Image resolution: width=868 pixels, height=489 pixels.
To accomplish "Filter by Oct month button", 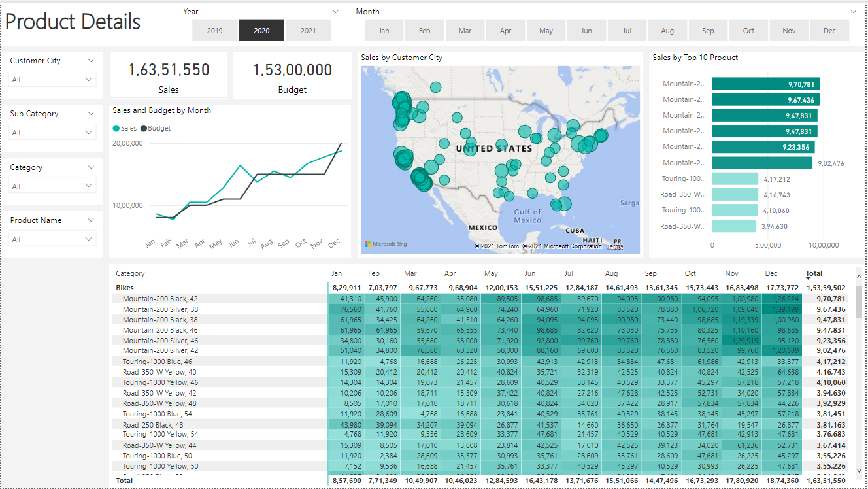I will coord(749,31).
